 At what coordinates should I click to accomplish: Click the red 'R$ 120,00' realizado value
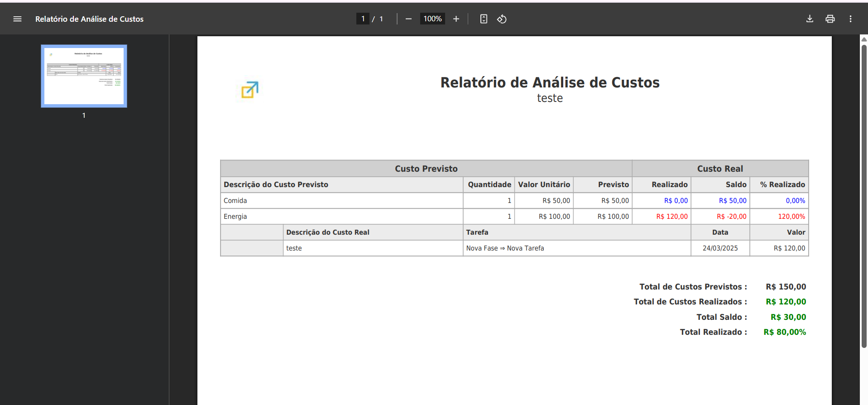[672, 217]
